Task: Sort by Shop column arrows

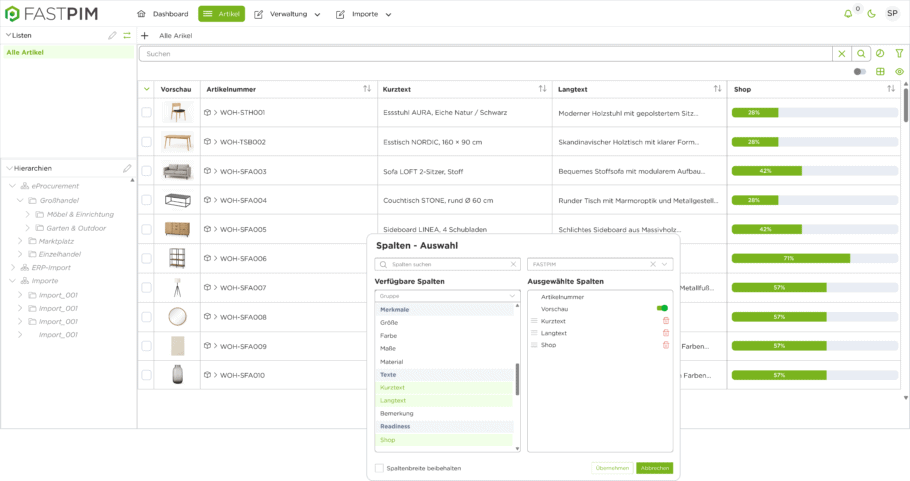Action: (x=891, y=89)
